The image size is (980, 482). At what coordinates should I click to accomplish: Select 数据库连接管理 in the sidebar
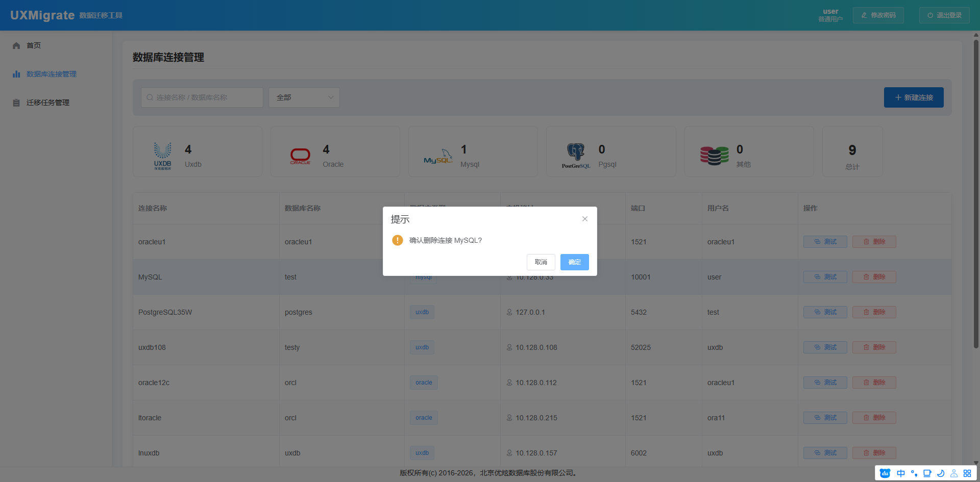(51, 74)
